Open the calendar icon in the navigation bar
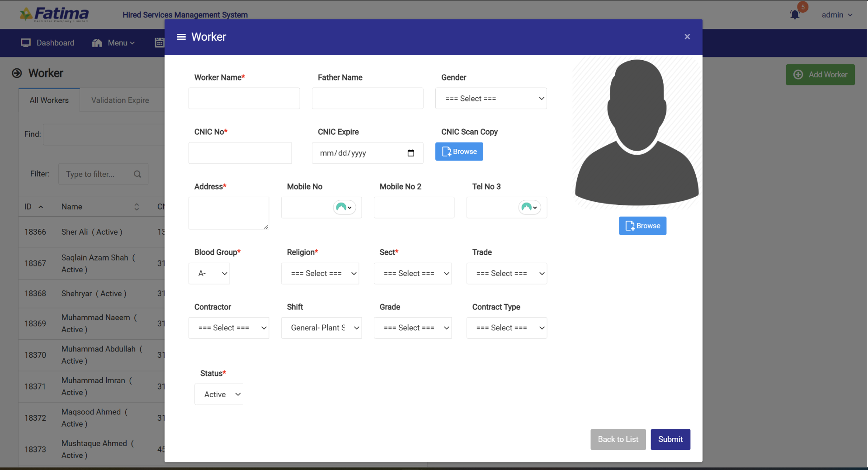868x470 pixels. [159, 43]
